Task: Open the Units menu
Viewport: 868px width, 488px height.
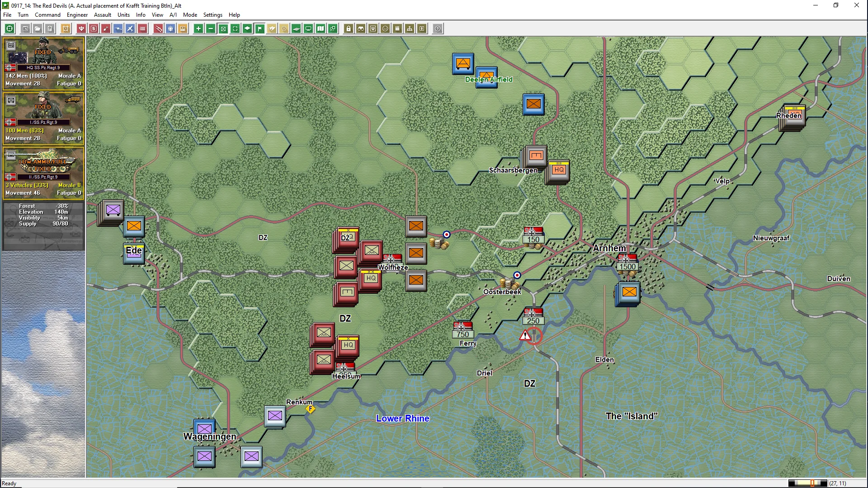Action: 124,15
